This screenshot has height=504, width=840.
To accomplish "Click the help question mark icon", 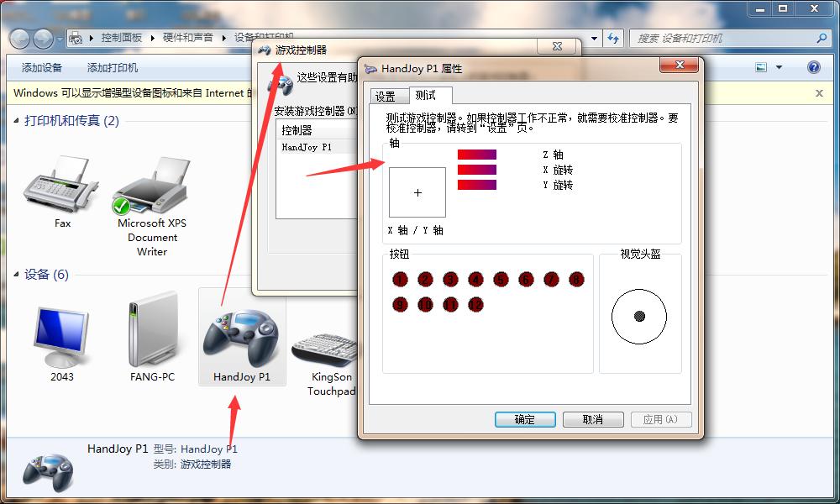I will point(812,67).
